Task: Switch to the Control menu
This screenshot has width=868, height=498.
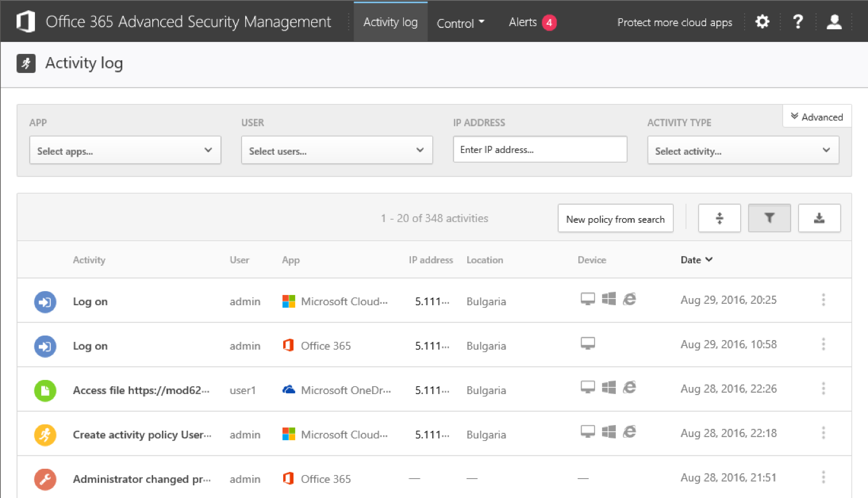Action: point(460,23)
